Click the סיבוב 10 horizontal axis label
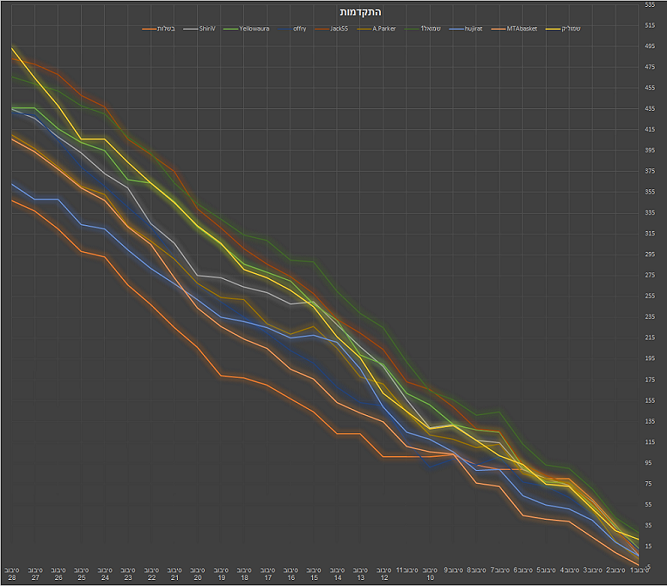 430,574
